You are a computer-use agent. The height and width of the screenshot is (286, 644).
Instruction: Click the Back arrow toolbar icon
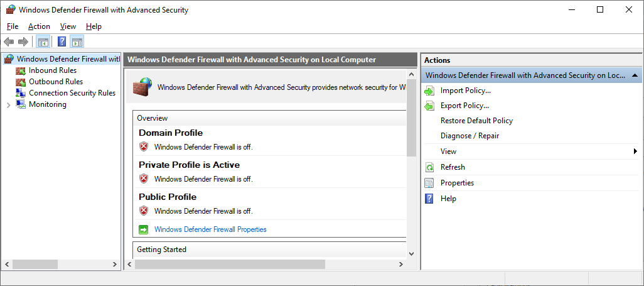(x=9, y=41)
